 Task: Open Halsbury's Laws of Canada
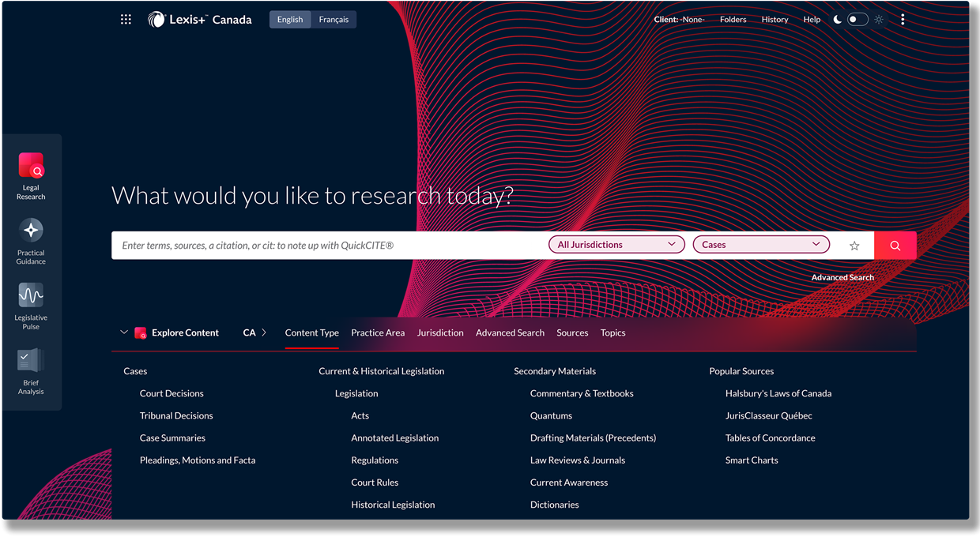(778, 393)
